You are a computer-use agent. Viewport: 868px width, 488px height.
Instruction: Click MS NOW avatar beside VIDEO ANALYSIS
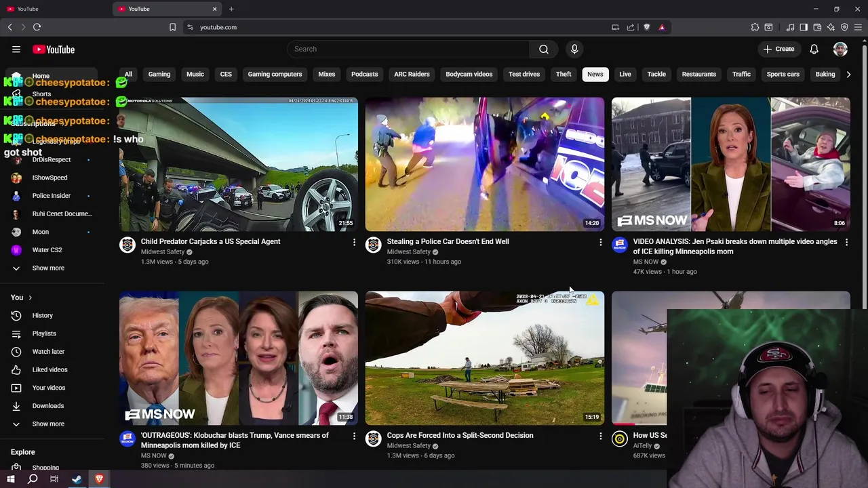coord(620,245)
